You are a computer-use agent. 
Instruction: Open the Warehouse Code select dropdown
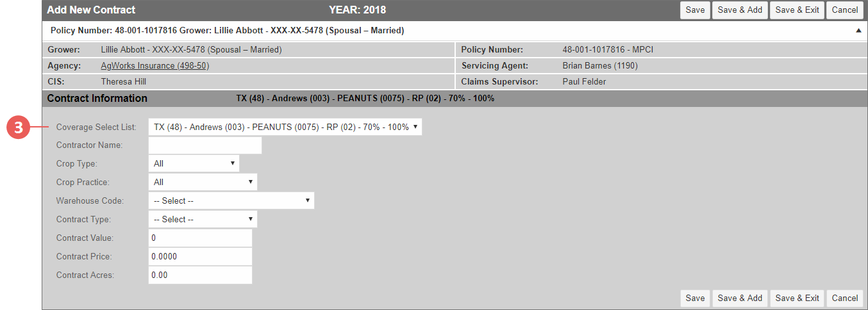pyautogui.click(x=231, y=200)
